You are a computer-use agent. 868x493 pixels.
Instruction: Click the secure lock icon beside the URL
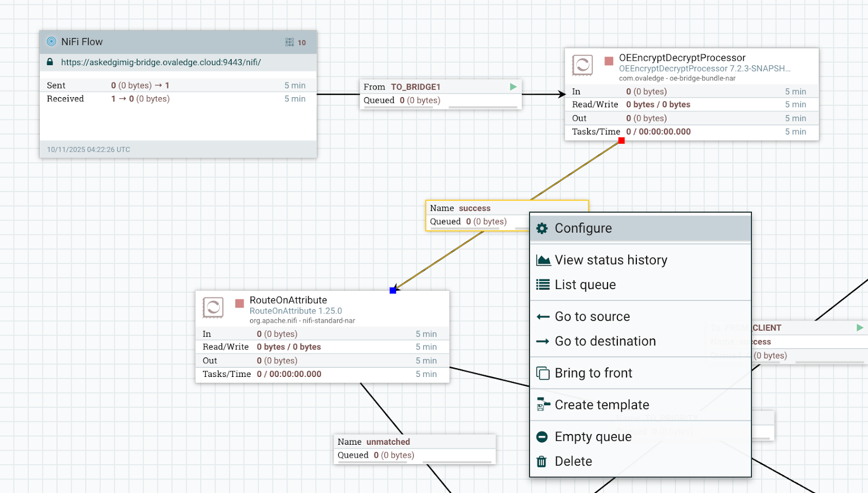(x=50, y=62)
